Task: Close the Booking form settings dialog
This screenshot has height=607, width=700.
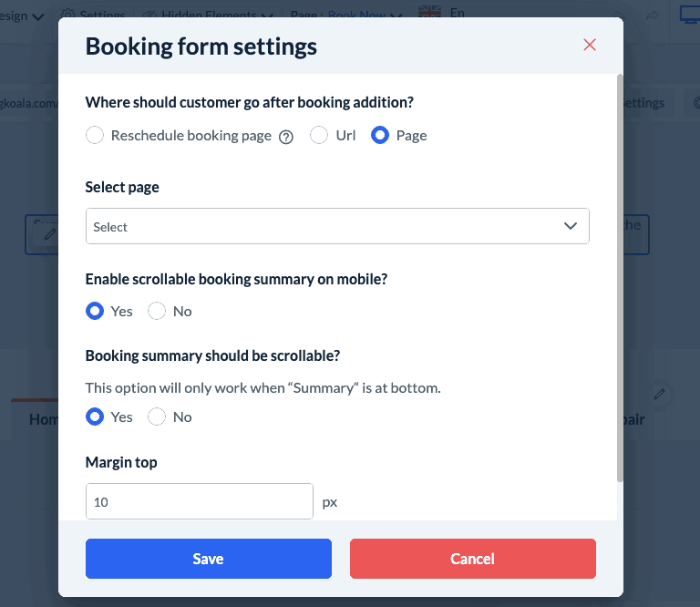Action: tap(590, 46)
